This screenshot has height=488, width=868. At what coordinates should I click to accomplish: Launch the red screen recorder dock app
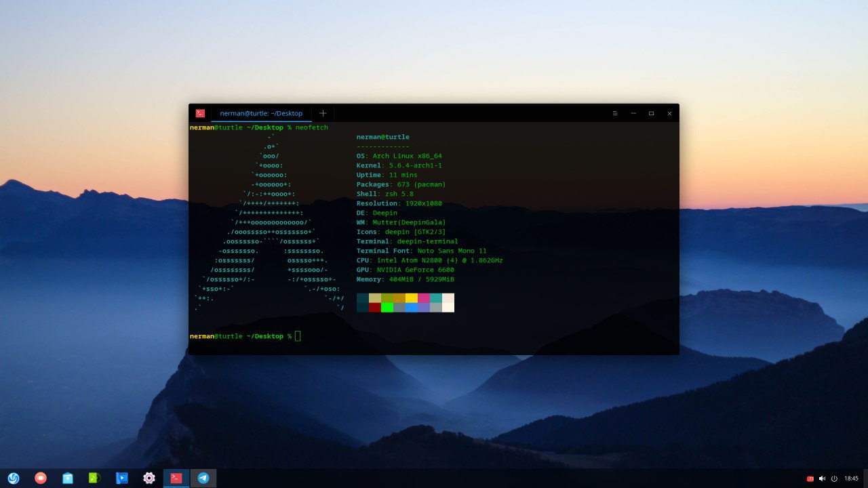(x=41, y=478)
